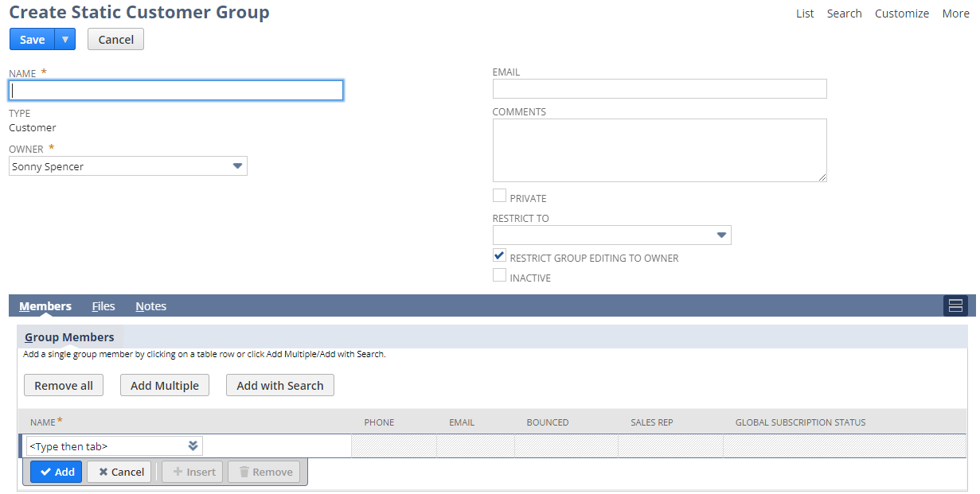980x494 pixels.
Task: Open the OWNER dropdown
Action: [x=237, y=165]
